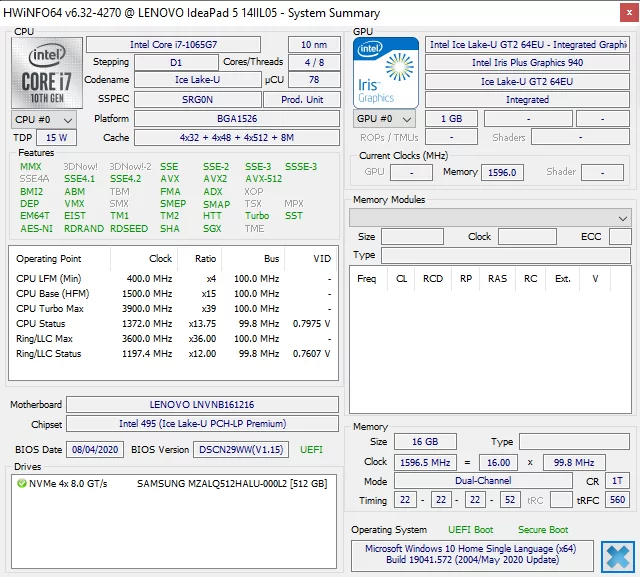Click the GPU memory 1 GB field
640x577 pixels.
[x=451, y=119]
